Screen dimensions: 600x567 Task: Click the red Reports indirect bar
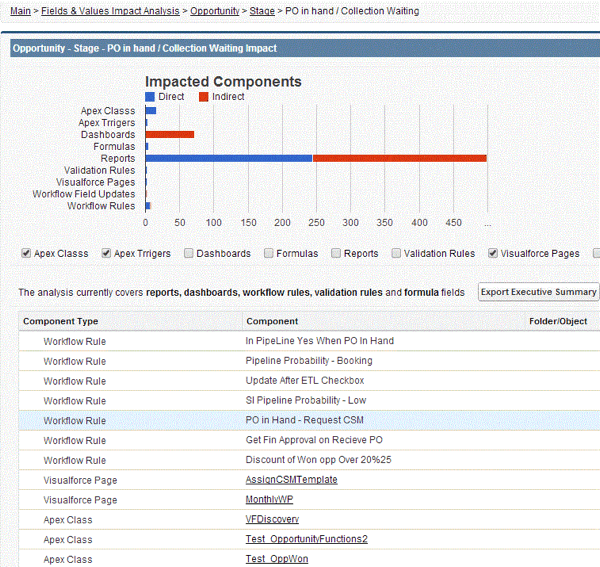tap(399, 158)
